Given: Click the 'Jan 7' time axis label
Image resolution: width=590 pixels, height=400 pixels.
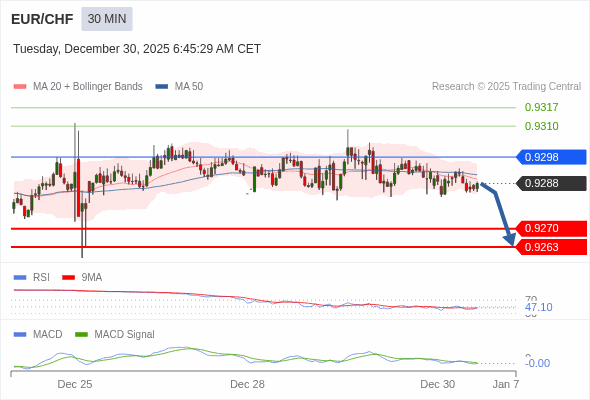Looking at the screenshot, I should click(x=506, y=385).
